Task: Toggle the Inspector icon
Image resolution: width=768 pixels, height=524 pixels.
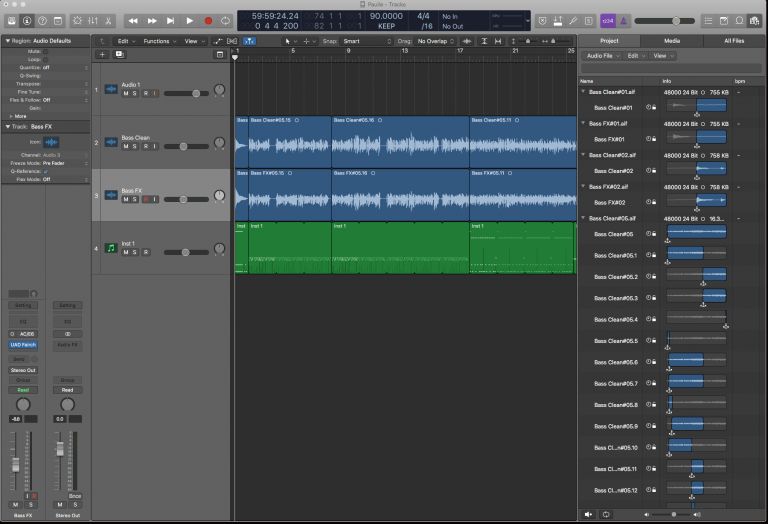Action: pyautogui.click(x=27, y=21)
